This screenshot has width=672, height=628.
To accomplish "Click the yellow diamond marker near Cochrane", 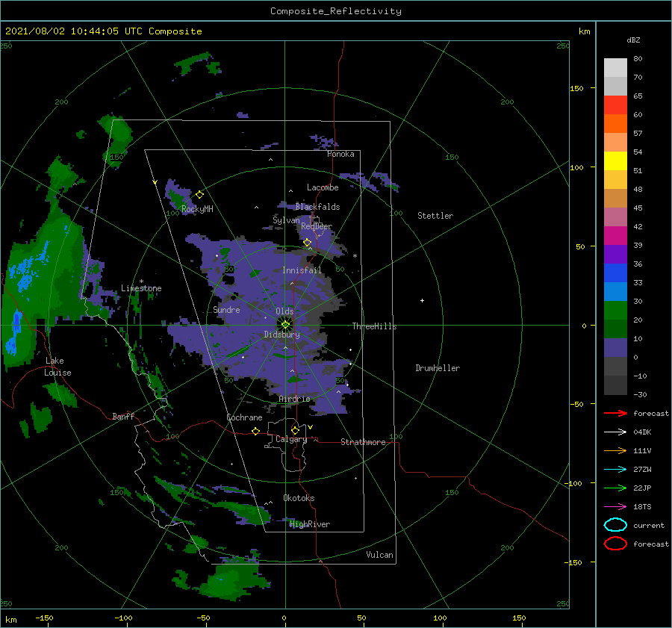I will (x=256, y=431).
